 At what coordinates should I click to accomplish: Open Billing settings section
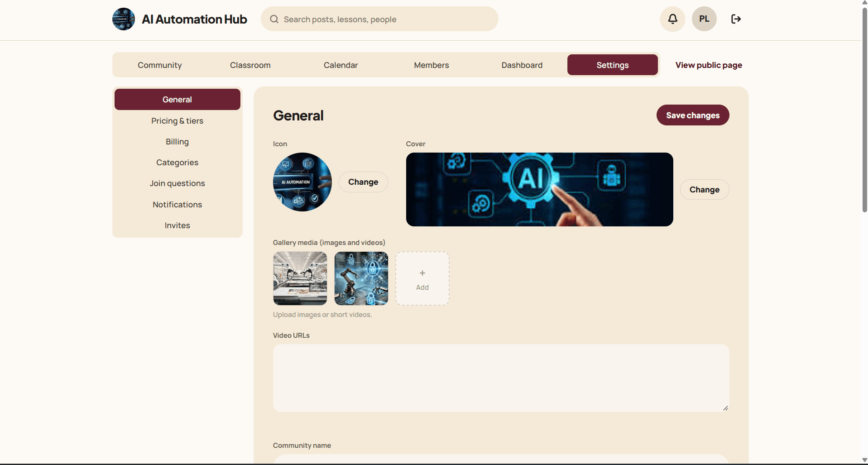pyautogui.click(x=177, y=141)
